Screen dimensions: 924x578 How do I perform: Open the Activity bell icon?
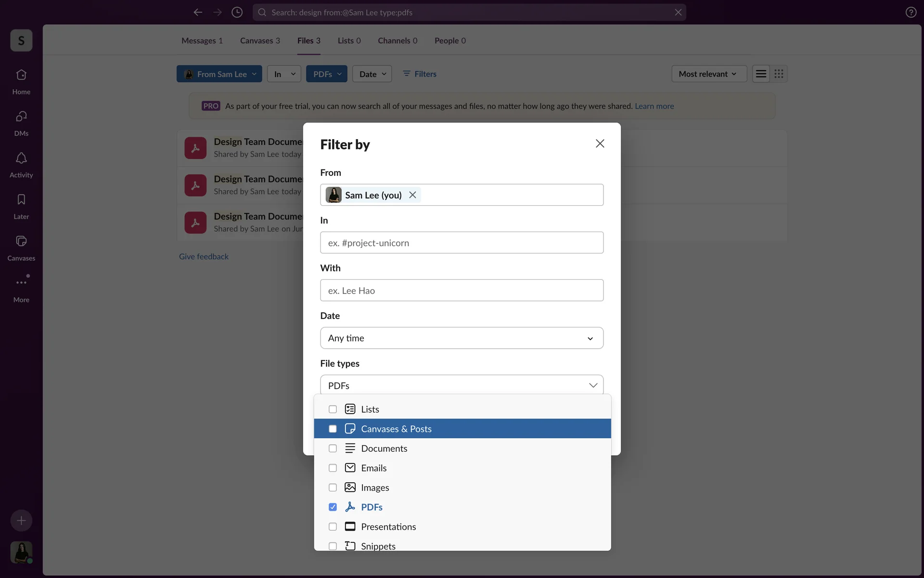(x=21, y=158)
